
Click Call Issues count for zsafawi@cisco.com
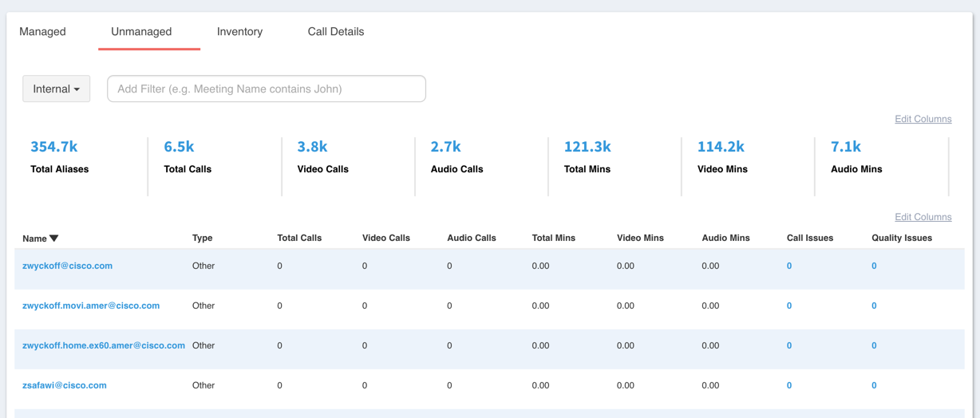[x=789, y=385]
